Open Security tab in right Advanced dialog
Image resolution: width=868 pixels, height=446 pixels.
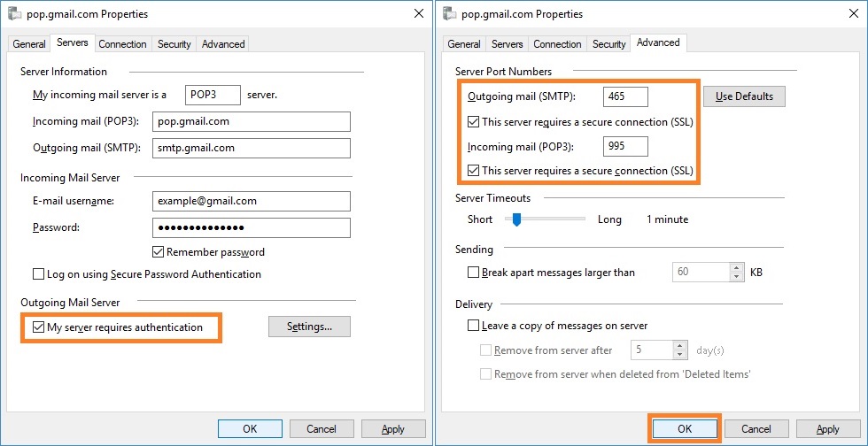coord(609,44)
